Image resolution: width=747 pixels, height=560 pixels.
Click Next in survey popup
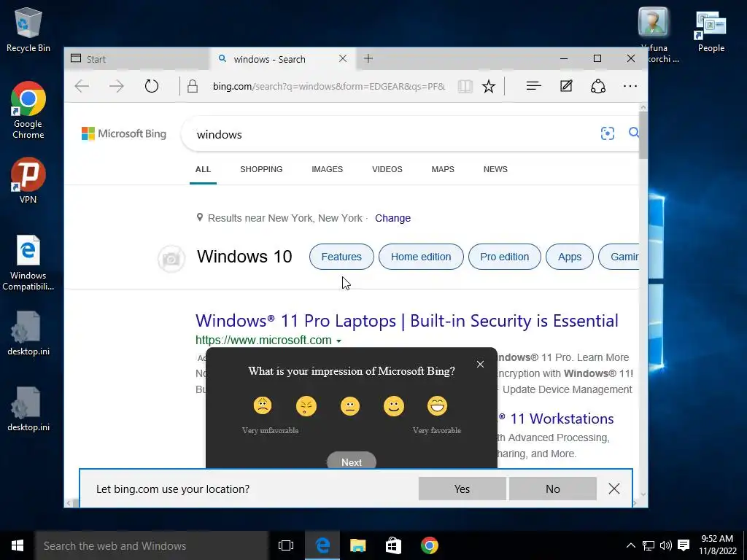352,461
